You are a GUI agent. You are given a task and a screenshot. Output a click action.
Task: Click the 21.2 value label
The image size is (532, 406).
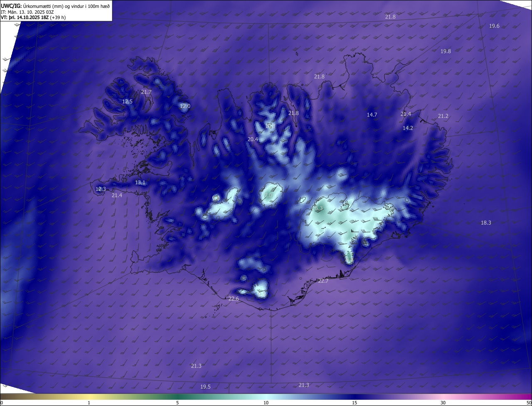[x=443, y=116]
